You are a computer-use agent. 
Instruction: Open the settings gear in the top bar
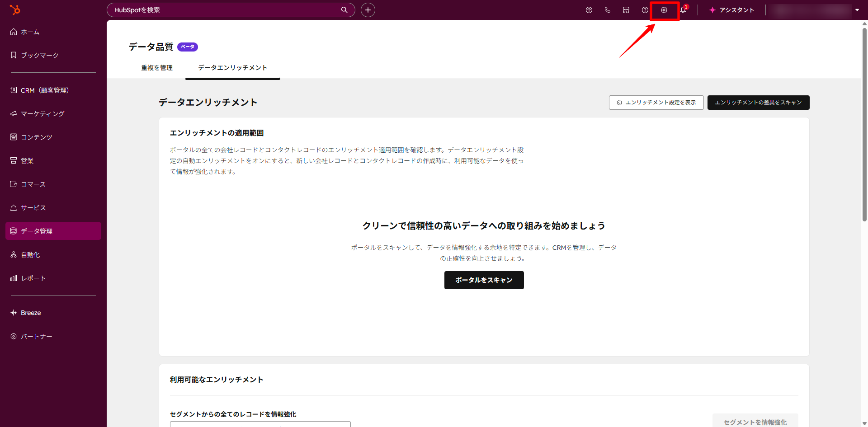click(x=664, y=10)
